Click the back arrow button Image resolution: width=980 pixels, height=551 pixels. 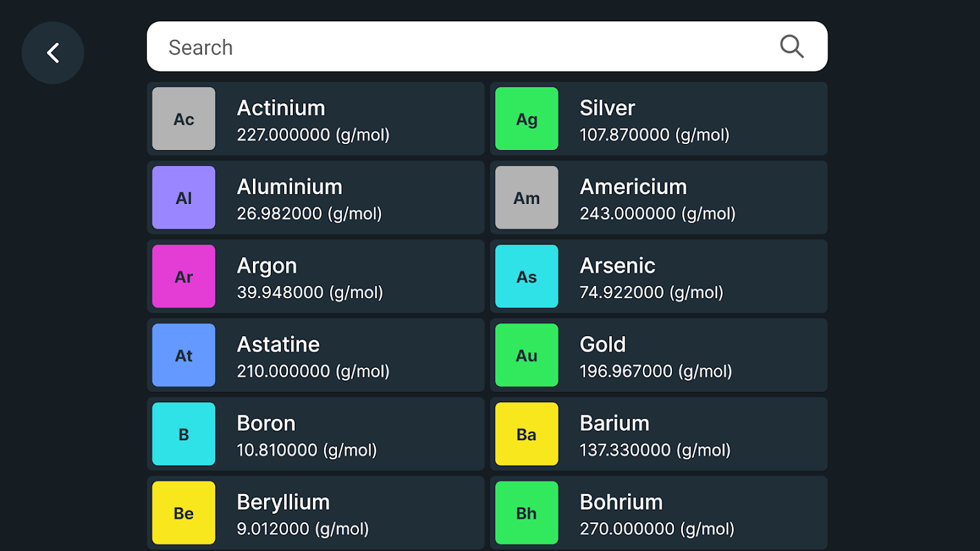(53, 53)
